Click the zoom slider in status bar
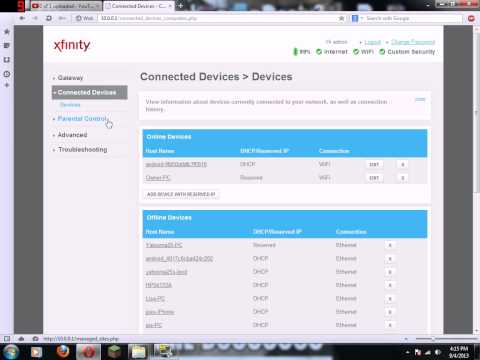The height and width of the screenshot is (360, 480). pyautogui.click(x=433, y=339)
